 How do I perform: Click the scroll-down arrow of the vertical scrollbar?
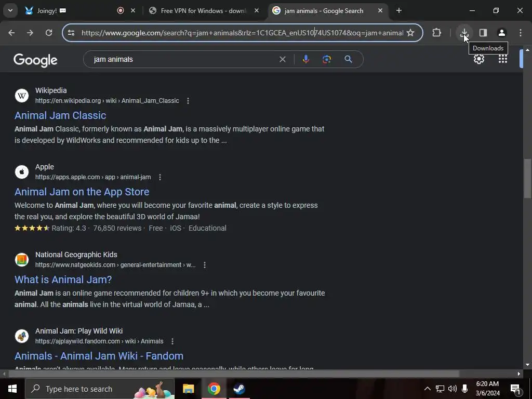527,365
